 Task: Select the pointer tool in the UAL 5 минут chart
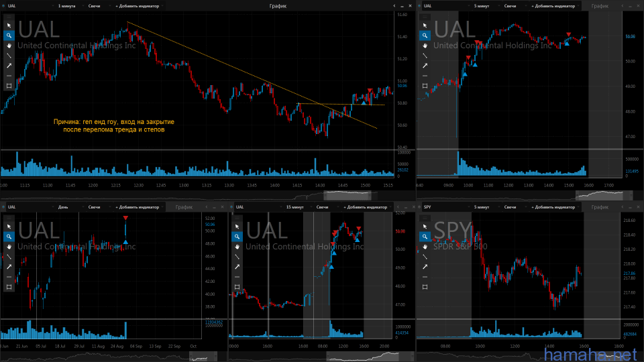pos(425,25)
